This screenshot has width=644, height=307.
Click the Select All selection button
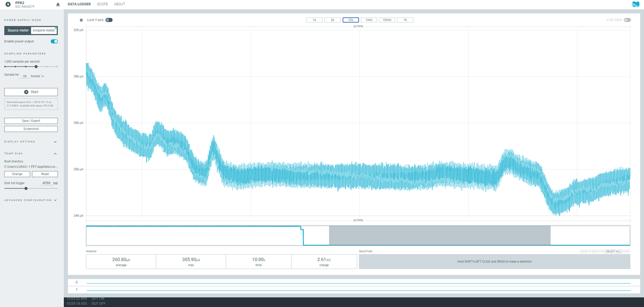point(613,251)
